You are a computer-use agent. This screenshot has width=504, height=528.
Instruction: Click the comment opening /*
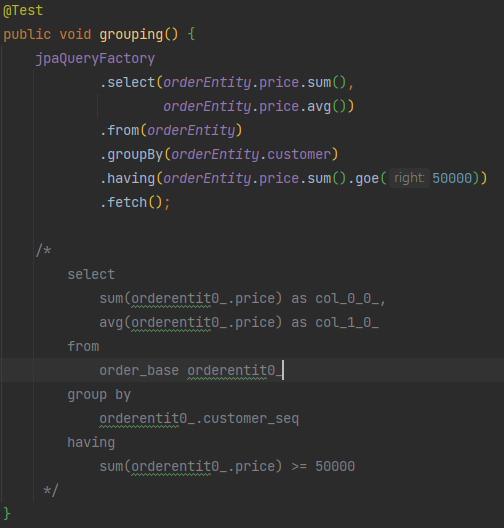click(x=43, y=251)
